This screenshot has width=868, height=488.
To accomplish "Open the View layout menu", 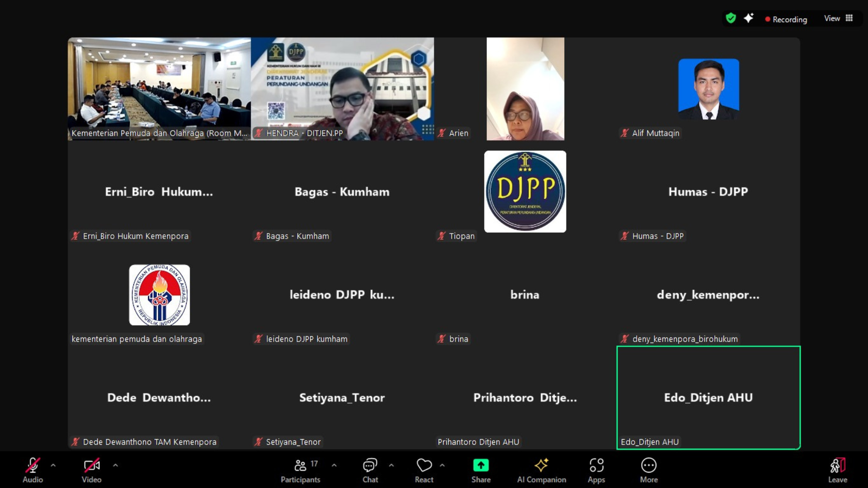I will (838, 19).
